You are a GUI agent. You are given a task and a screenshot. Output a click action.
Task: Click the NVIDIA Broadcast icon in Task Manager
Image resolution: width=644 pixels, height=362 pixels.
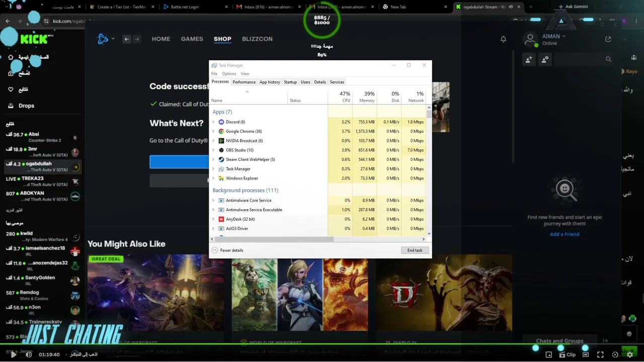221,141
